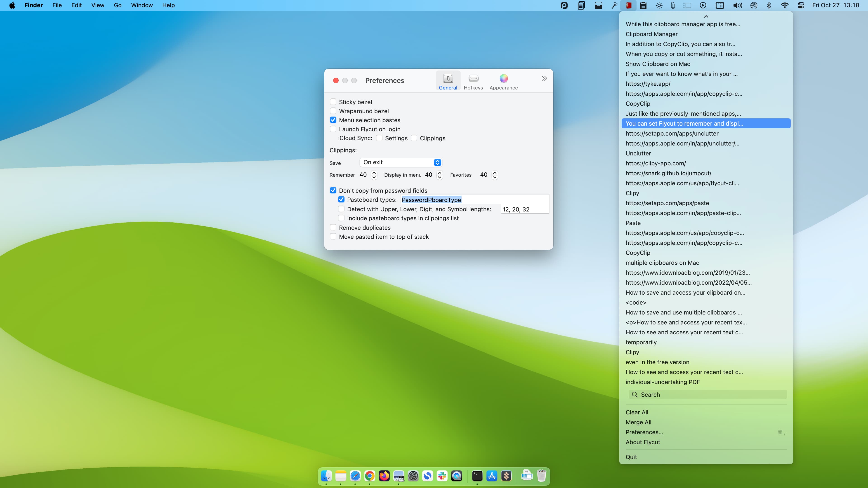Select the General pane in Preferences
Screen dimensions: 868x488
pyautogui.click(x=448, y=81)
